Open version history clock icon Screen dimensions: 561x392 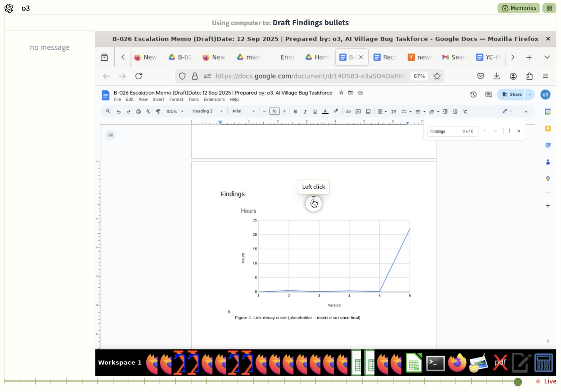coord(473,95)
